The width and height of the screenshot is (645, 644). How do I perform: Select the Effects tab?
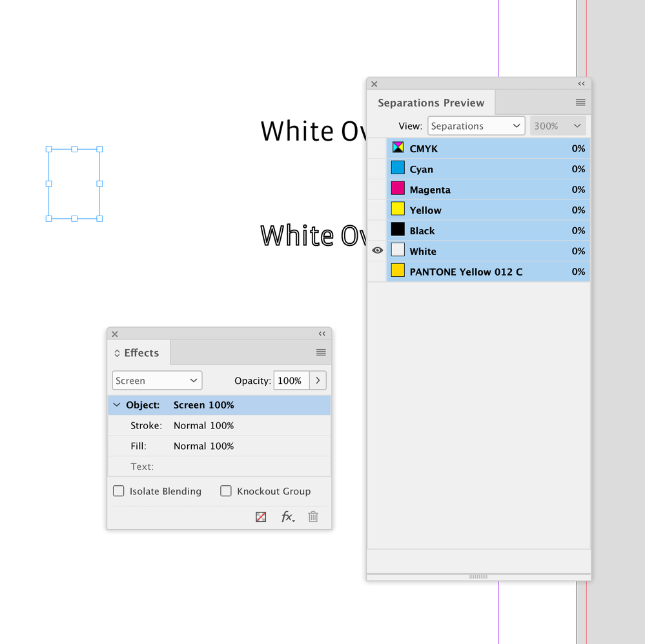pos(141,353)
